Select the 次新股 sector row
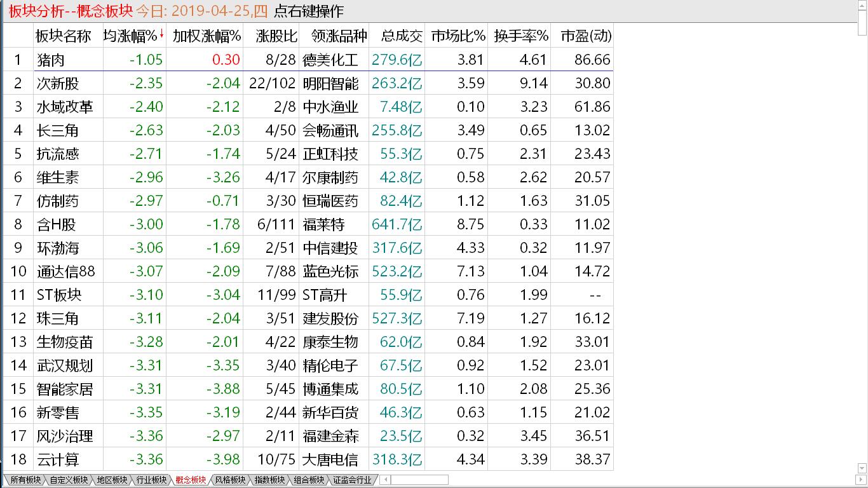 coord(308,83)
